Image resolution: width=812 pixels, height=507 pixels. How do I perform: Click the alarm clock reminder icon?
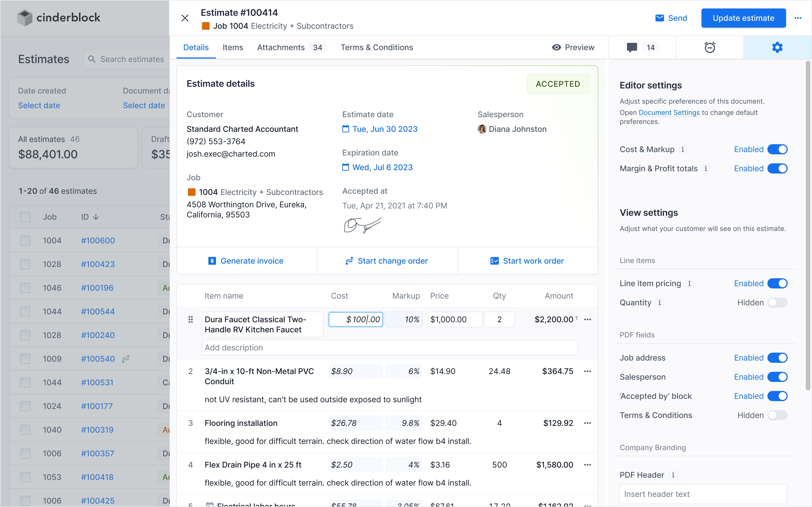pyautogui.click(x=710, y=47)
